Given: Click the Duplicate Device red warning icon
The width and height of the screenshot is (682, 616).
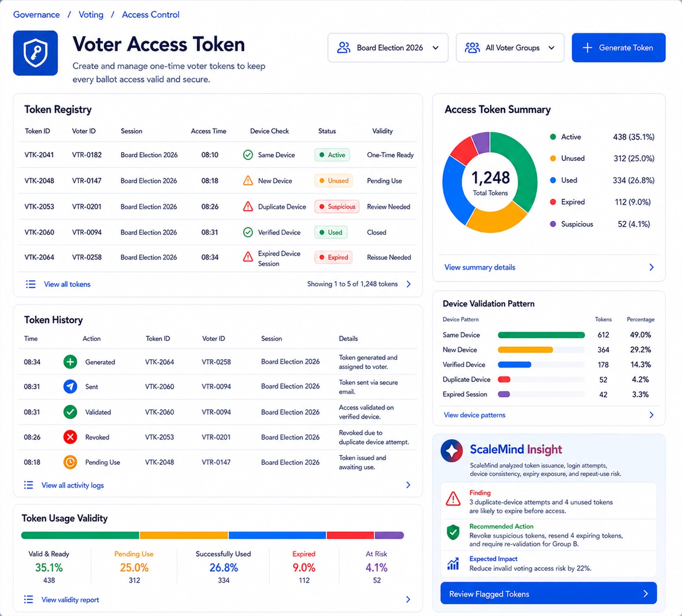Looking at the screenshot, I should [x=248, y=206].
